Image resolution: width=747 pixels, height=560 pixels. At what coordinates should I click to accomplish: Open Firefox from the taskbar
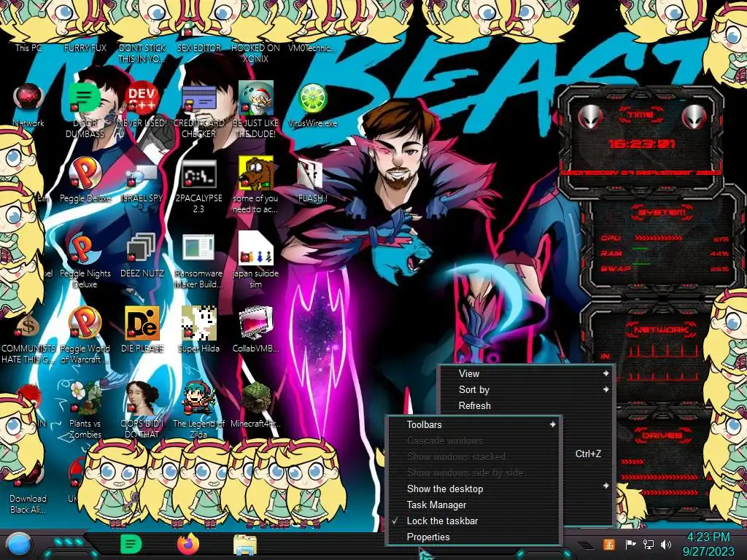[x=187, y=544]
